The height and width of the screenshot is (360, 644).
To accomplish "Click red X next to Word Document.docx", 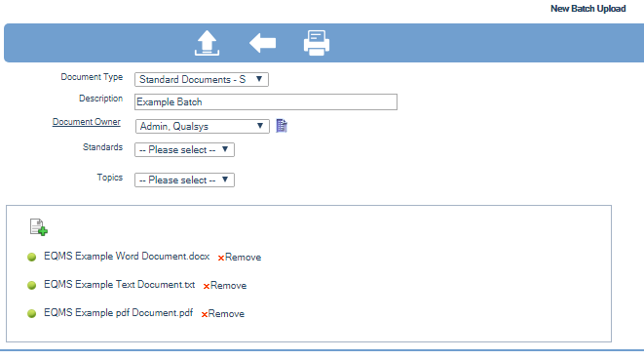I will (221, 258).
